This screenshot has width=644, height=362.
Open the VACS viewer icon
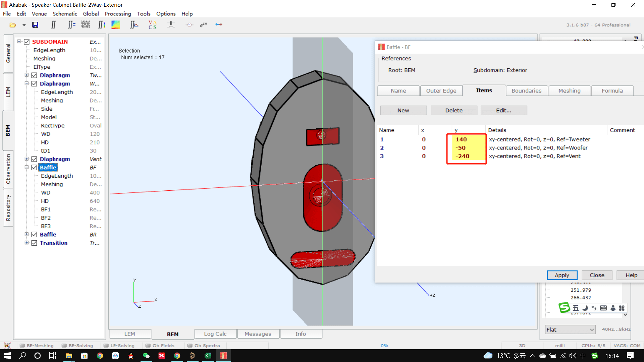pyautogui.click(x=153, y=25)
